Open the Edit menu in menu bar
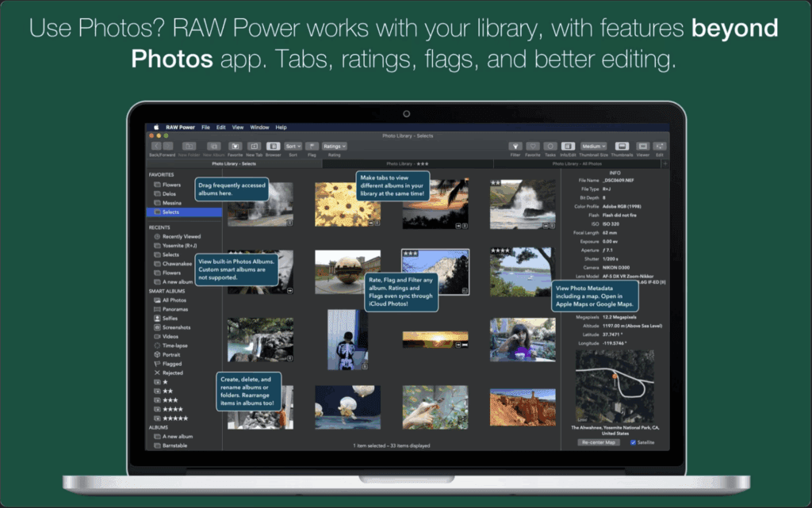Viewport: 812px width, 508px height. 221,128
